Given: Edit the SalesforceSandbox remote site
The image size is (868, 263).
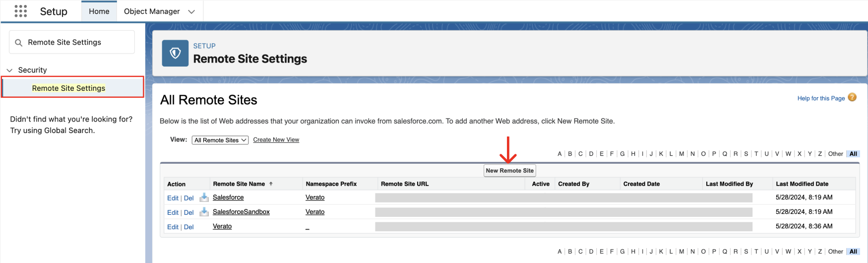Looking at the screenshot, I should [x=173, y=212].
